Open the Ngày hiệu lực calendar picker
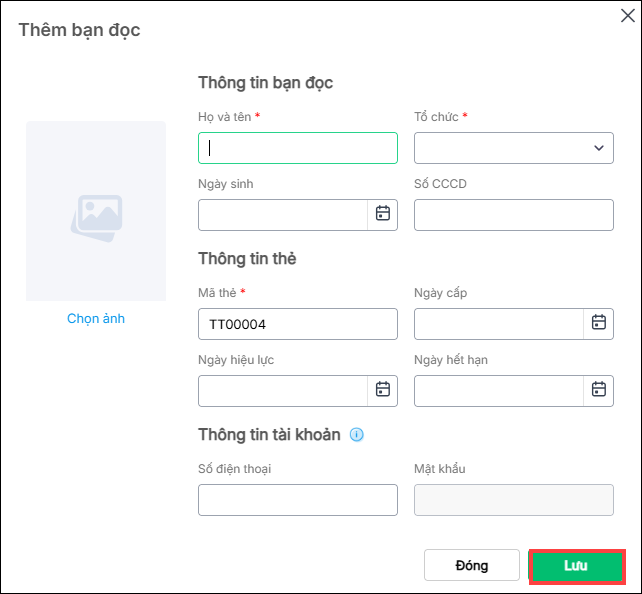The width and height of the screenshot is (642, 594). (382, 390)
